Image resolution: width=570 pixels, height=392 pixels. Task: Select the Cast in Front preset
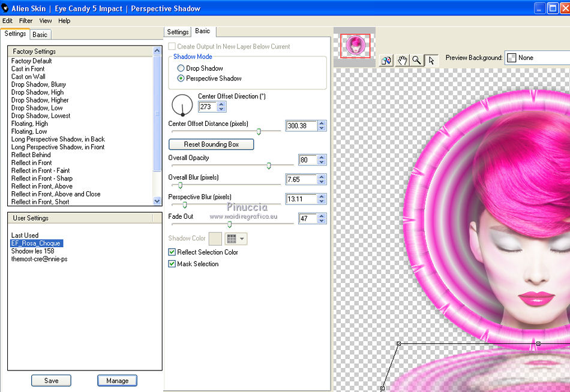[28, 69]
